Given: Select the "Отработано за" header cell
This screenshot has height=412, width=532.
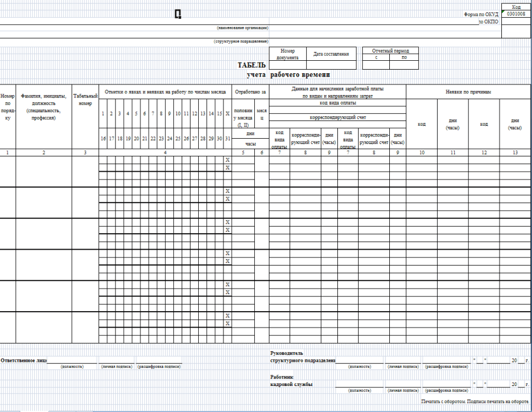Looking at the screenshot, I should tap(251, 91).
